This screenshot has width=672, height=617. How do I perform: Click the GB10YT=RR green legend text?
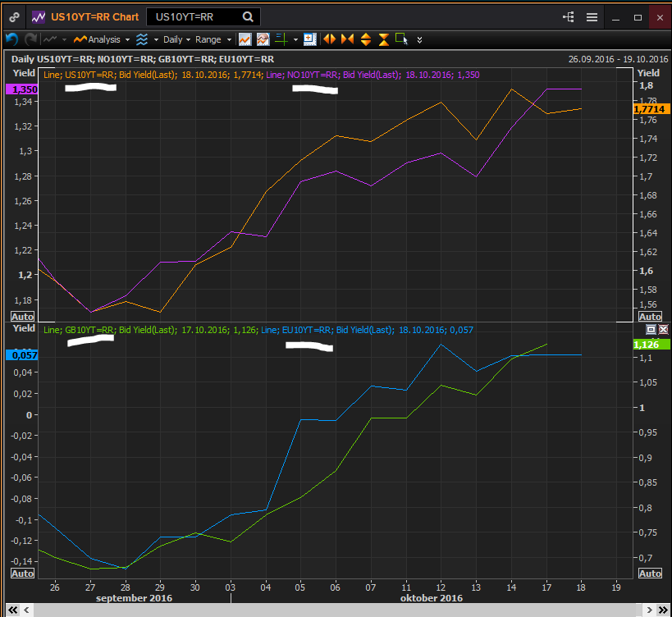point(150,330)
